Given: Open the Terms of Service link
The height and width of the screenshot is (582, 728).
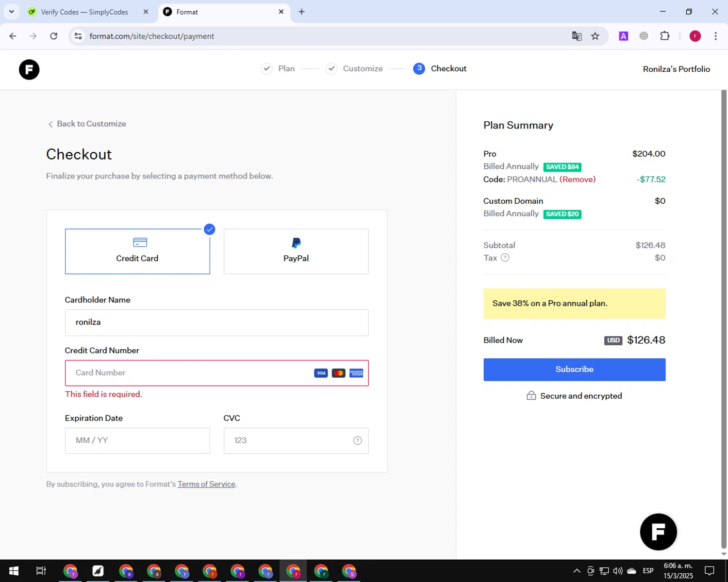Looking at the screenshot, I should click(x=206, y=484).
